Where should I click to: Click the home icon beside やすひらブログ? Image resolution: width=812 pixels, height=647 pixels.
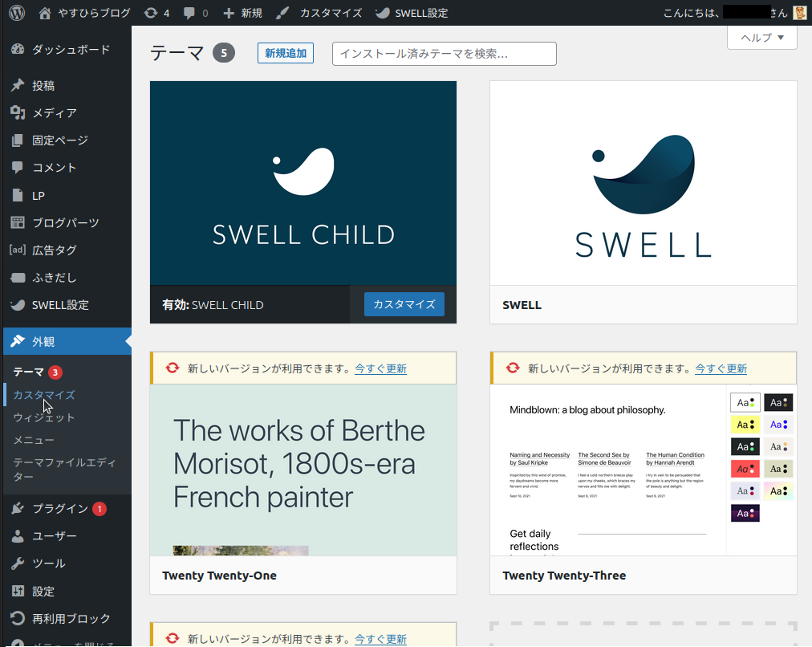click(x=45, y=13)
